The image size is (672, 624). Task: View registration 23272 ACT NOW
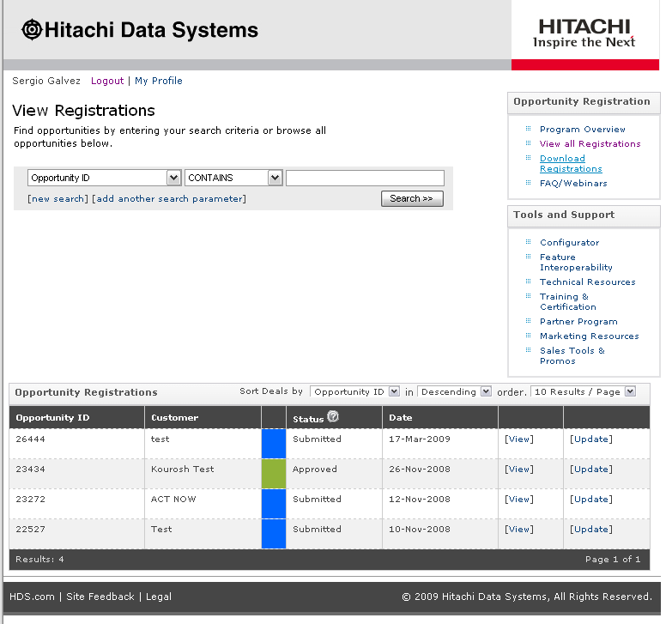[519, 500]
